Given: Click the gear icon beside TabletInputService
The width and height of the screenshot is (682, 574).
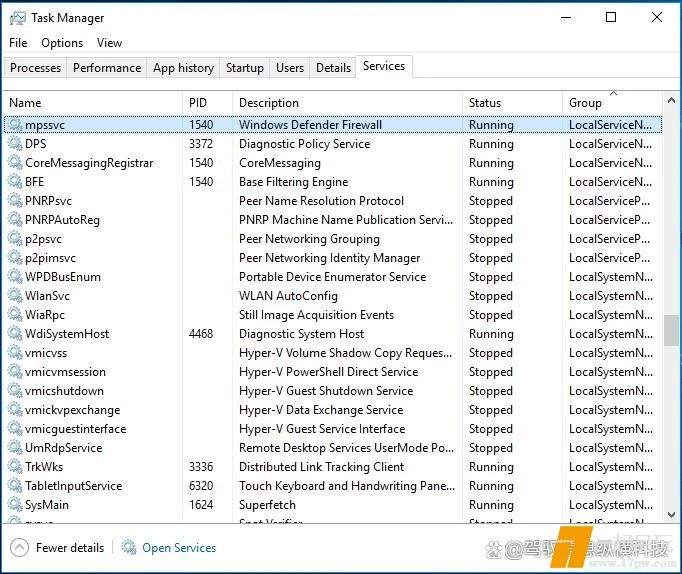Looking at the screenshot, I should 15,486.
